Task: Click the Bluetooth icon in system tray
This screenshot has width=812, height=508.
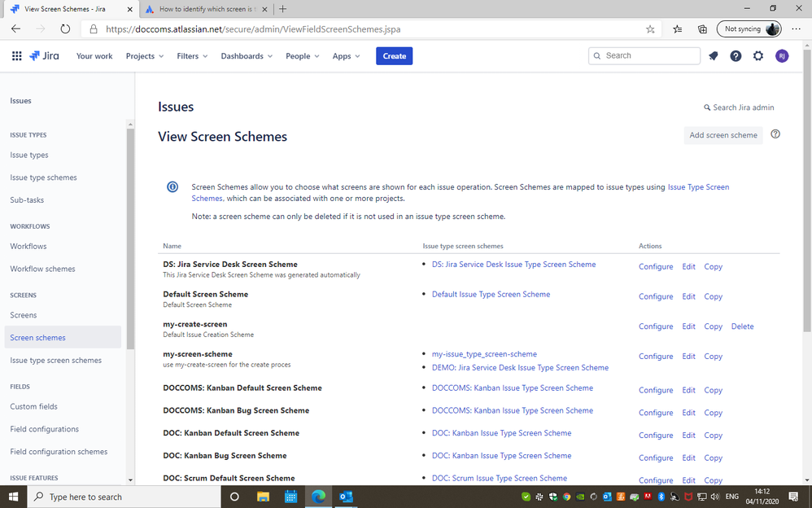Action: [x=661, y=497]
